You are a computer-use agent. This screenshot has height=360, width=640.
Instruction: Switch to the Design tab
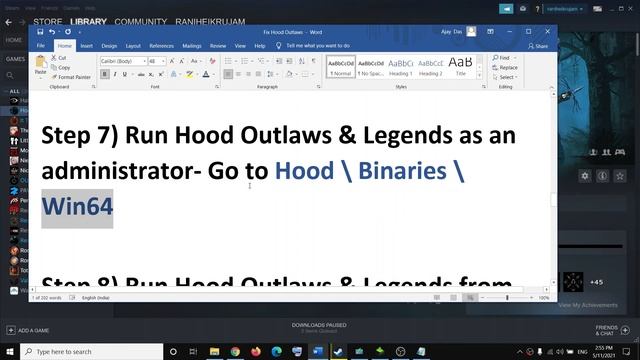(109, 46)
